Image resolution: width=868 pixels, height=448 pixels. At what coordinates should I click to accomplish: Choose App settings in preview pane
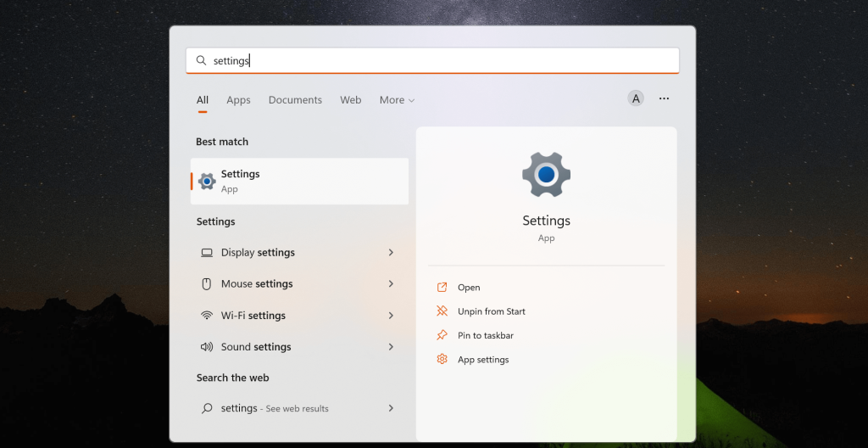point(483,360)
